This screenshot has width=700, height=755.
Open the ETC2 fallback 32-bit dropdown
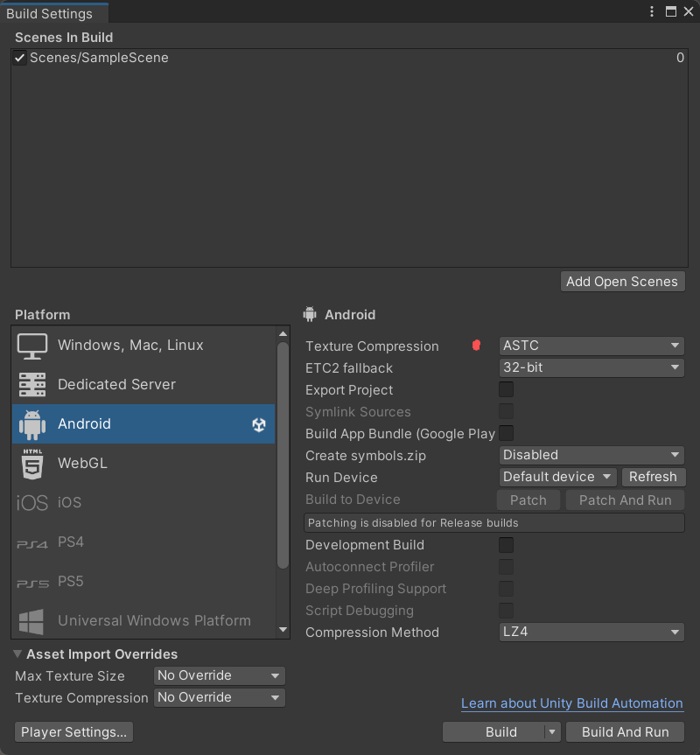point(591,367)
